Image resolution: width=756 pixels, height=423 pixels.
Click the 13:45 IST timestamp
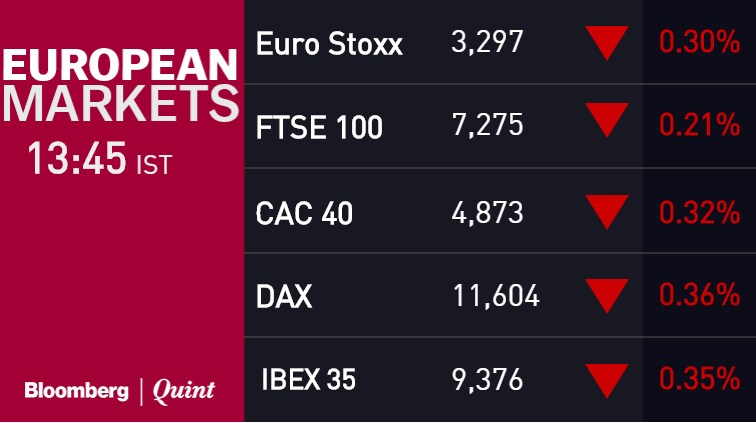point(100,160)
